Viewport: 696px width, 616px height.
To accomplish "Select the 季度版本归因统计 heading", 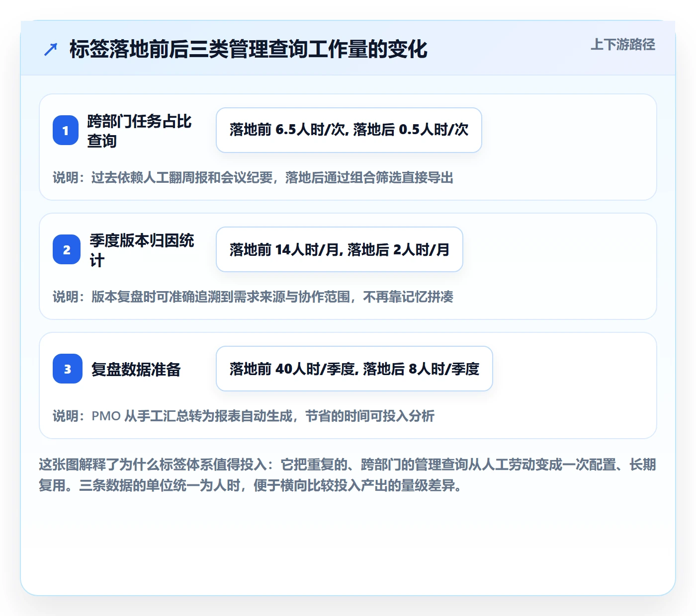I will tap(142, 250).
